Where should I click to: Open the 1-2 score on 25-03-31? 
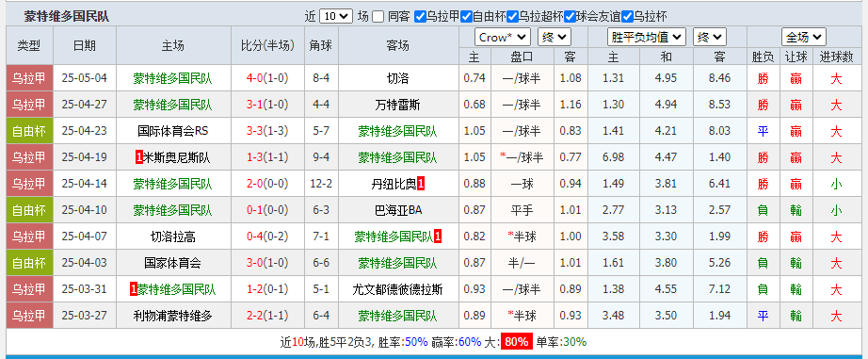[254, 289]
